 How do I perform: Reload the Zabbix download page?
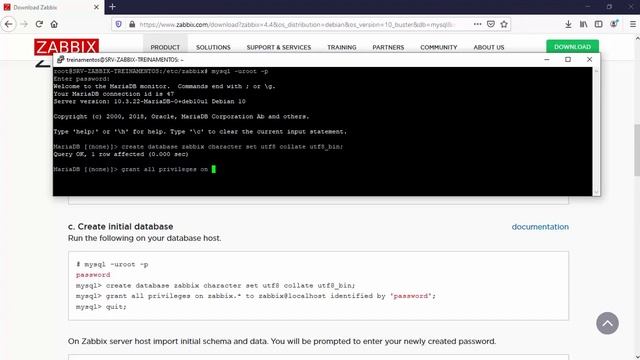coord(39,24)
